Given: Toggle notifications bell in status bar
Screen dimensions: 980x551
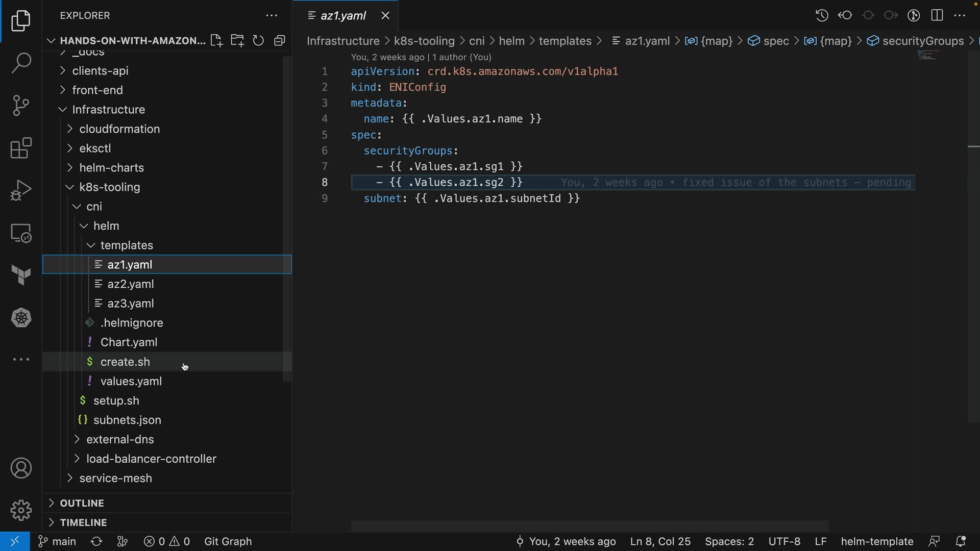Looking at the screenshot, I should tap(960, 541).
